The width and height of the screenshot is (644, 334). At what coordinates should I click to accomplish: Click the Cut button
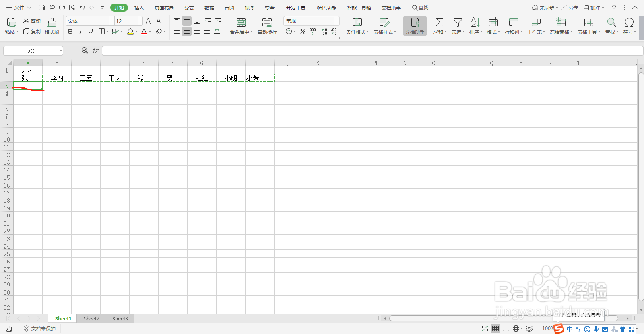[32, 21]
